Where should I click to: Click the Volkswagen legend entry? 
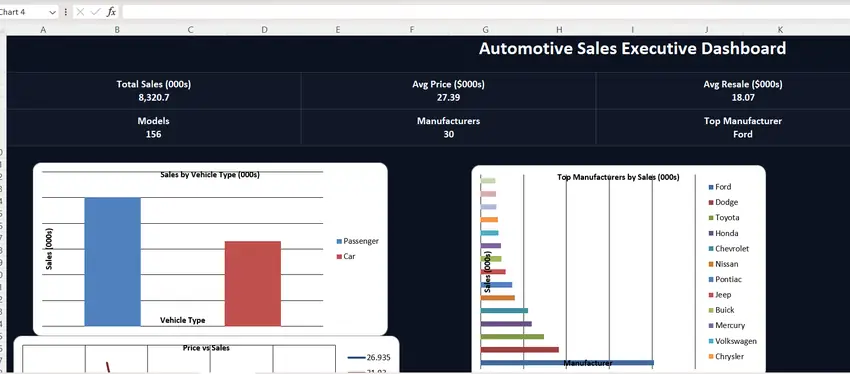coord(732,341)
